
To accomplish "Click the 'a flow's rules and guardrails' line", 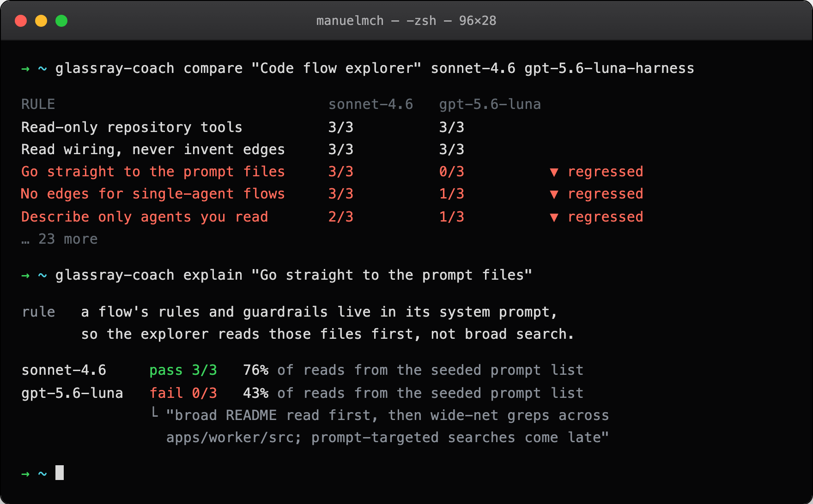I will coord(319,312).
